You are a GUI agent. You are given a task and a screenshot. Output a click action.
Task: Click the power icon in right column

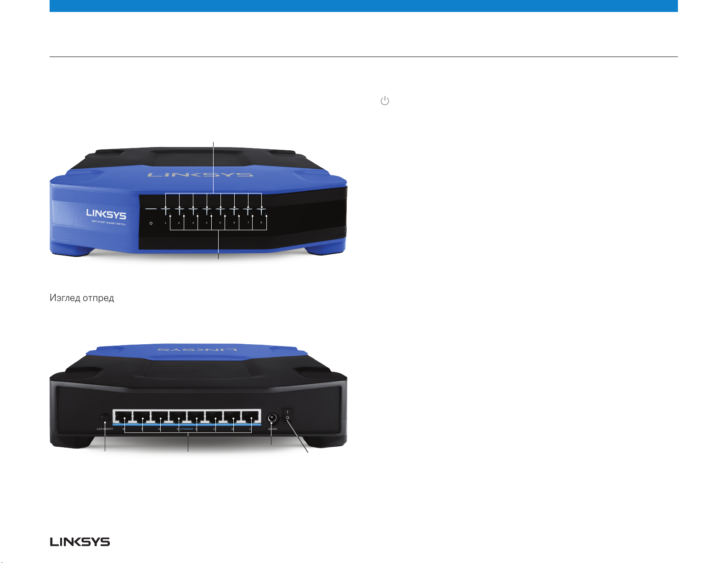385,101
